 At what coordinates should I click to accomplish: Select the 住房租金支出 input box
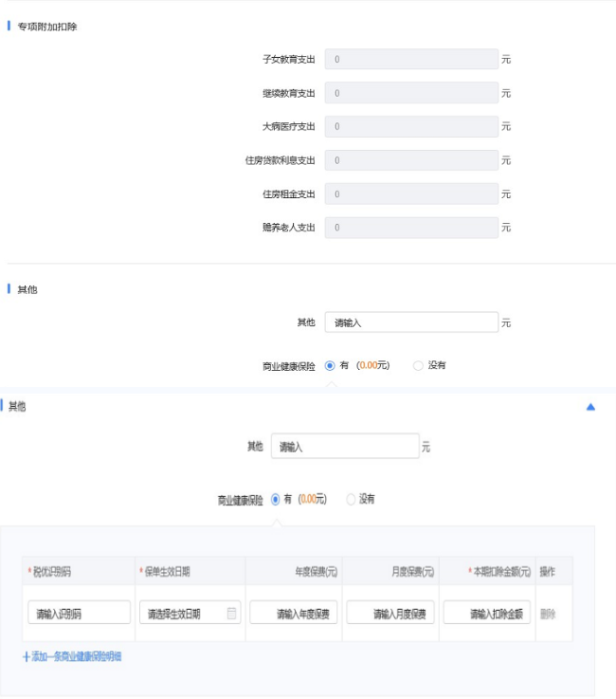[x=411, y=194]
